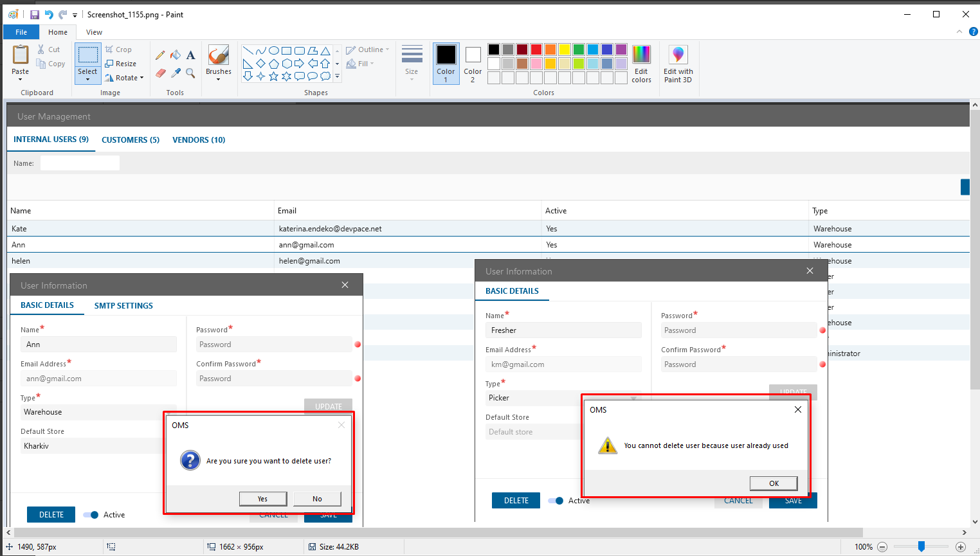Adjust the zoom slider in status bar

(921, 546)
